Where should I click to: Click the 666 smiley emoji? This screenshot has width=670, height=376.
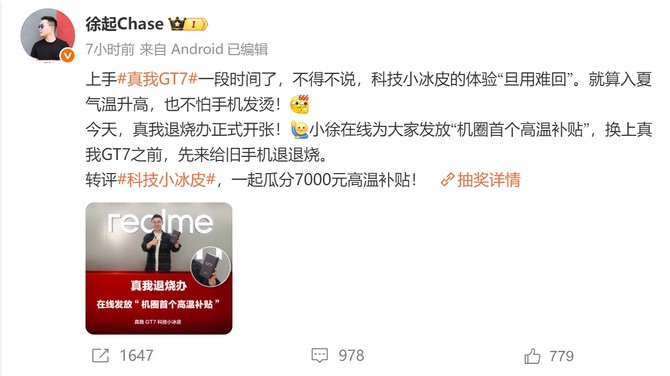tap(300, 104)
